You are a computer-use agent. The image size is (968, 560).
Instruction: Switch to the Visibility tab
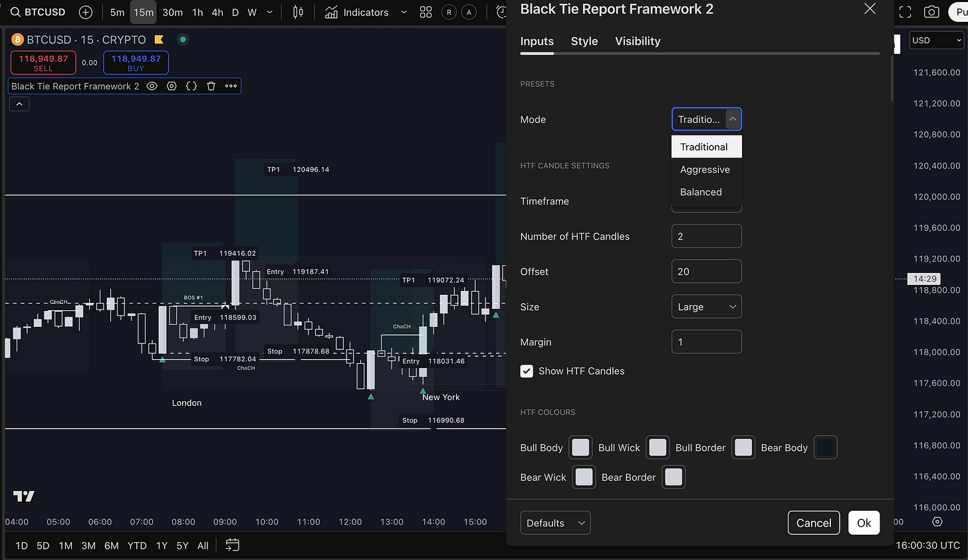coord(638,41)
